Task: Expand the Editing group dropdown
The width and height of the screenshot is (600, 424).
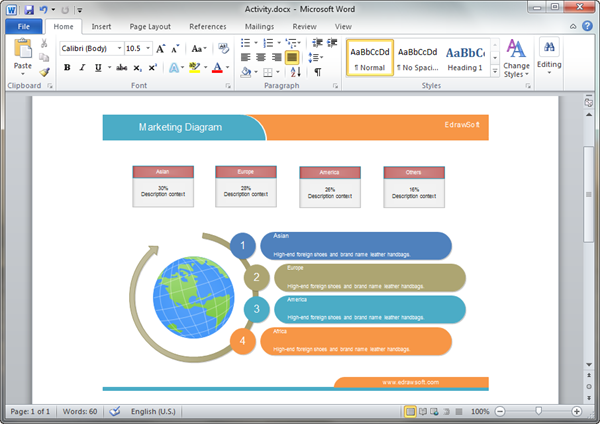Action: pyautogui.click(x=549, y=57)
